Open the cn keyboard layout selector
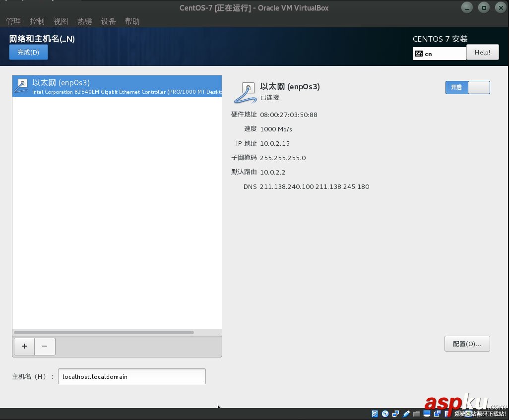Viewport: 509px width, 420px height. click(x=439, y=54)
